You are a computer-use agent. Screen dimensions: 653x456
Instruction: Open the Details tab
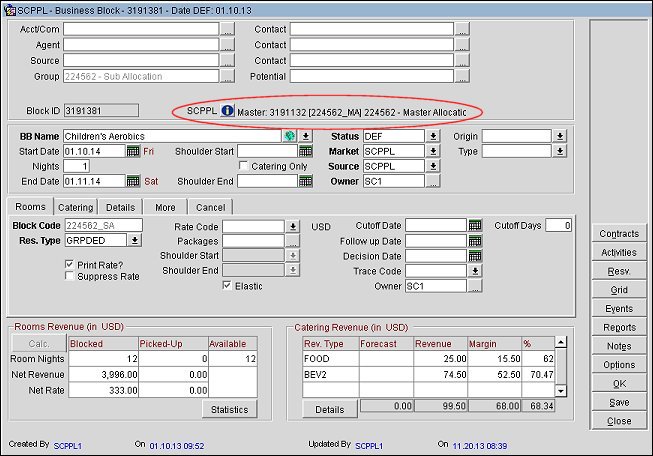coord(120,207)
